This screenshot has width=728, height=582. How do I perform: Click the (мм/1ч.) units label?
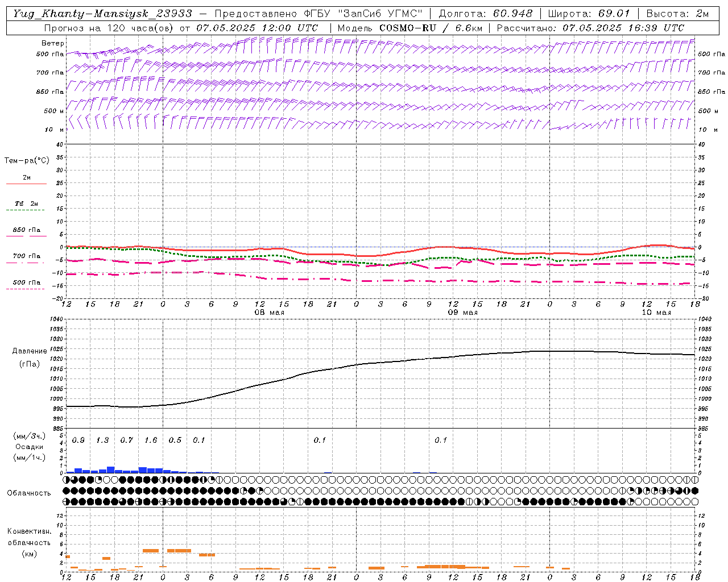(29, 458)
